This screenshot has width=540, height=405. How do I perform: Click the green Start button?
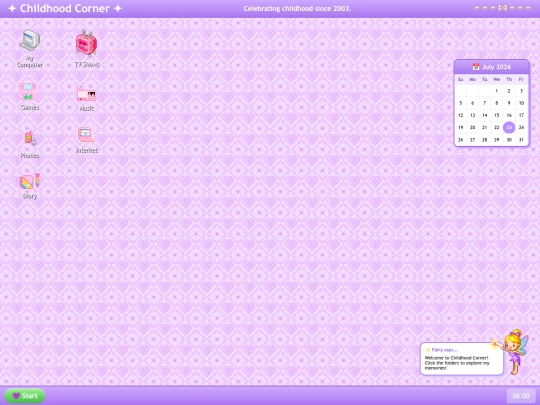tap(24, 396)
